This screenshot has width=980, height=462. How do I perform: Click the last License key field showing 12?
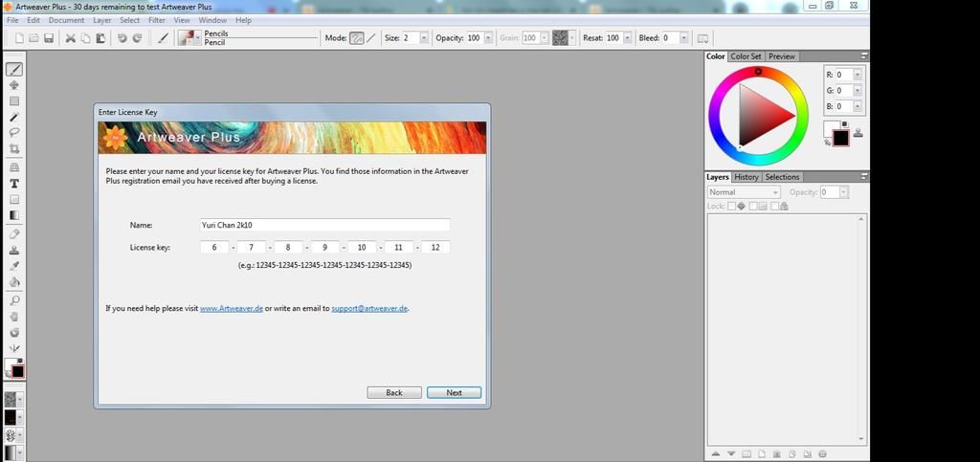tap(435, 247)
